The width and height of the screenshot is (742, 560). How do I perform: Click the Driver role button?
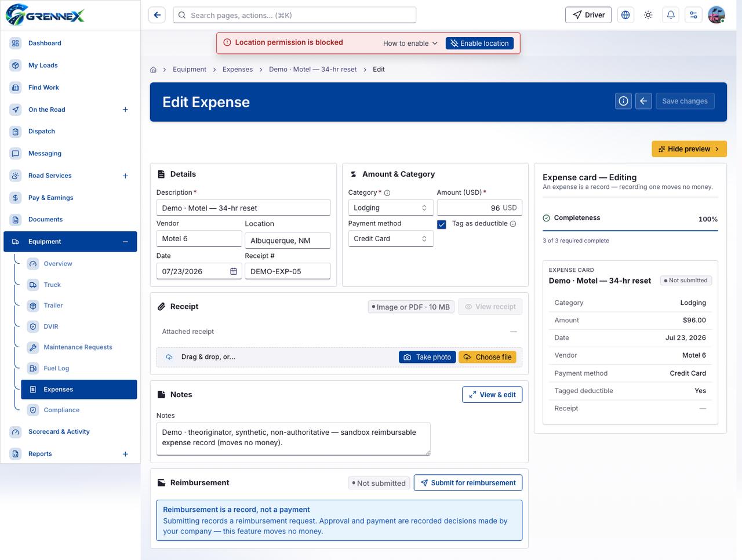588,15
